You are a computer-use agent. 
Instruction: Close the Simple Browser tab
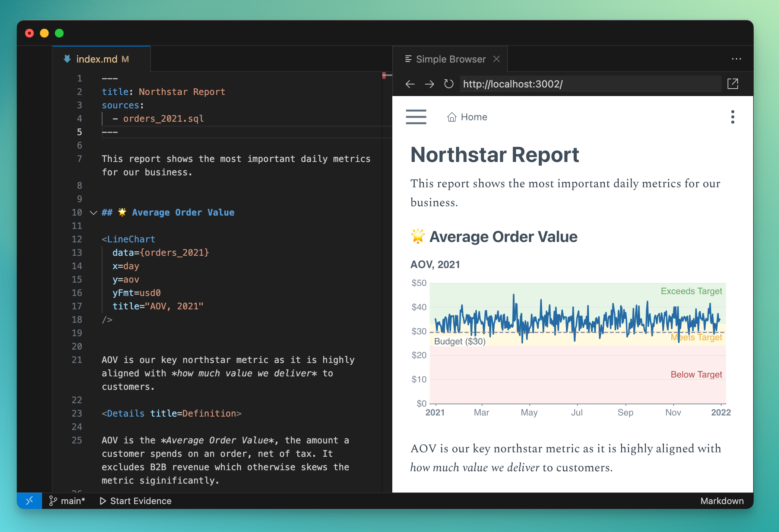pyautogui.click(x=496, y=59)
